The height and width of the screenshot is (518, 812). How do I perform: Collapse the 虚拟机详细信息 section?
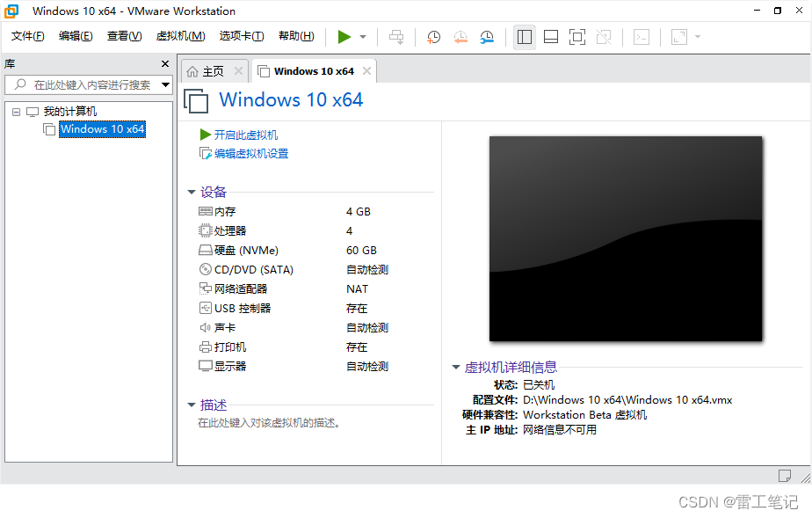tap(456, 368)
